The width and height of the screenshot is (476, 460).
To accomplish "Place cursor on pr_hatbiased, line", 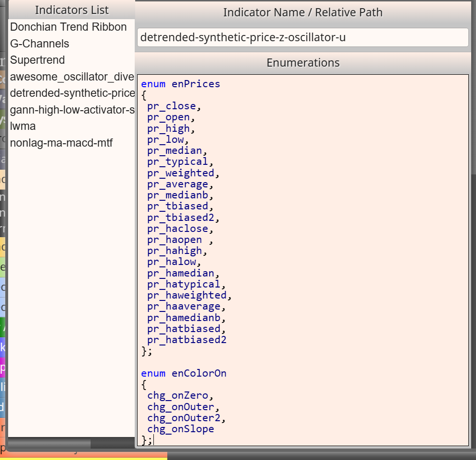I will pyautogui.click(x=186, y=329).
